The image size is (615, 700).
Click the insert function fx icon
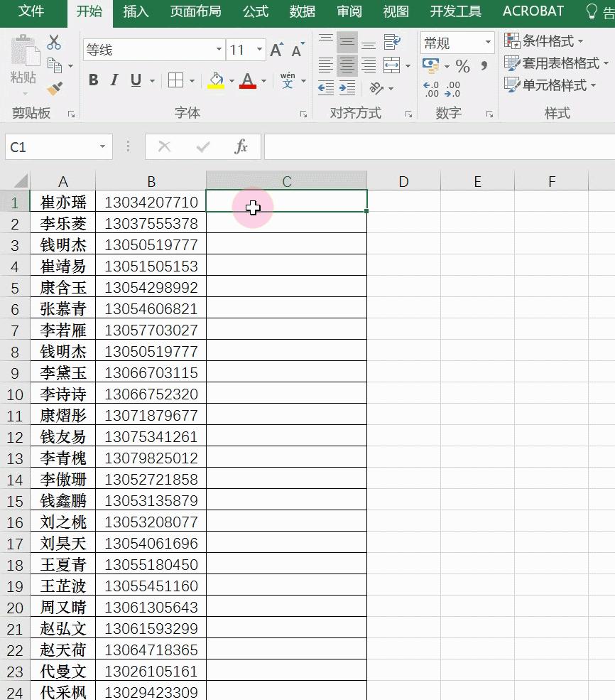(241, 146)
